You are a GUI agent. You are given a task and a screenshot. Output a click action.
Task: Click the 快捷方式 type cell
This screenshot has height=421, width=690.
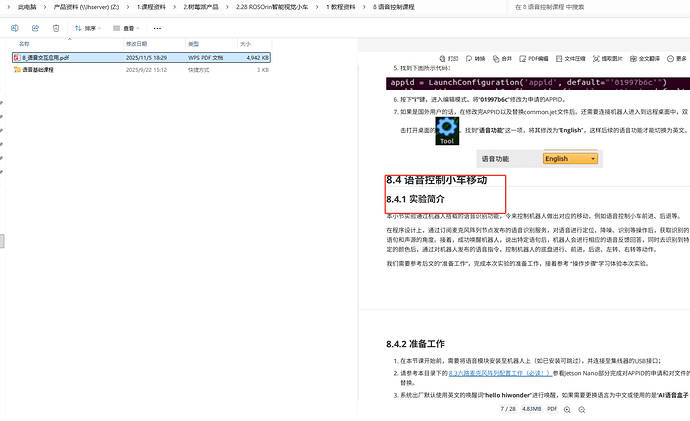click(198, 70)
